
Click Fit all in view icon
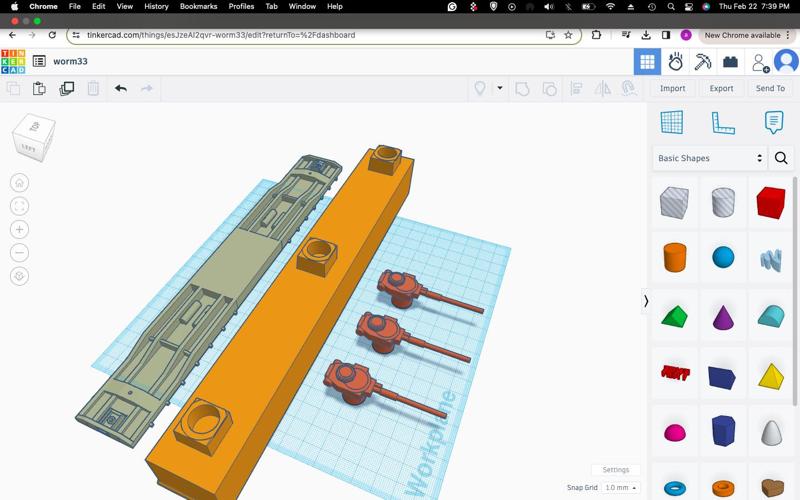coord(20,206)
